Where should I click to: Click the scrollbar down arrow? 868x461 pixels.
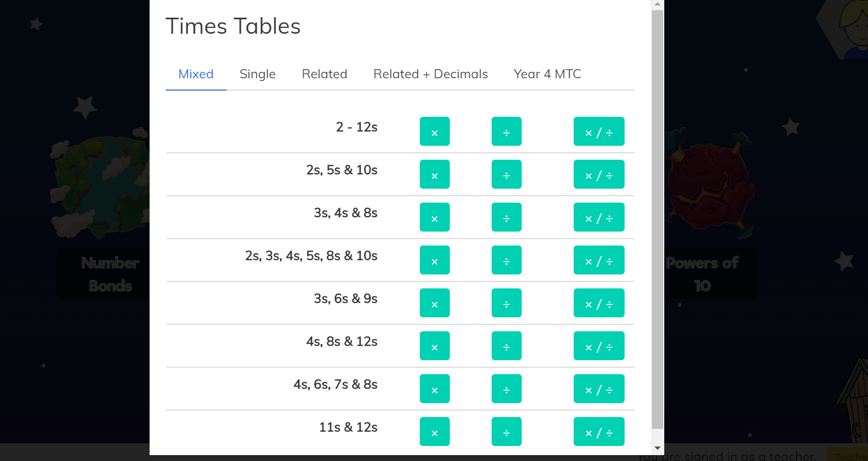pos(657,448)
